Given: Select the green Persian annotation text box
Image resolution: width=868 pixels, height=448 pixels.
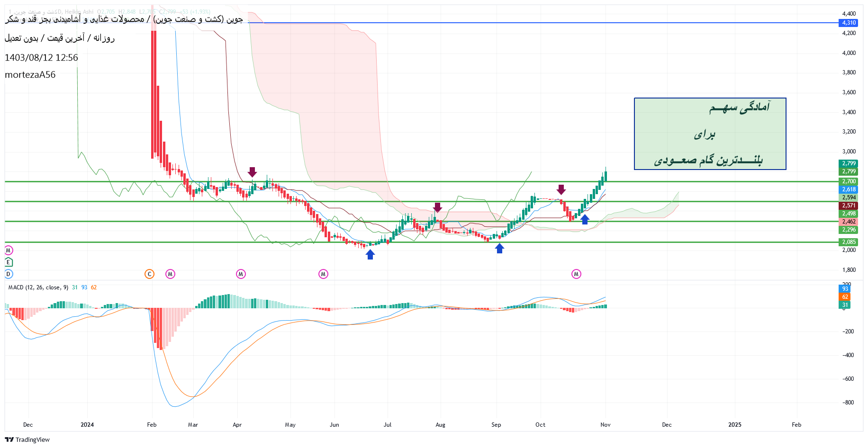Looking at the screenshot, I should coord(710,134).
